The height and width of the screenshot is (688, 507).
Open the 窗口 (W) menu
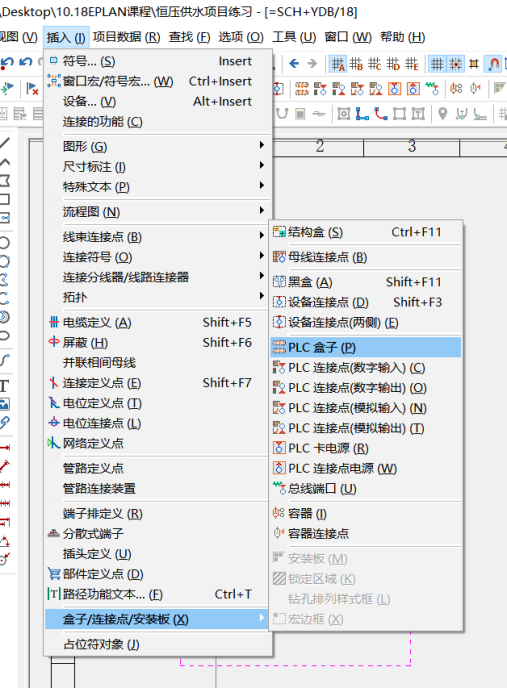[348, 37]
